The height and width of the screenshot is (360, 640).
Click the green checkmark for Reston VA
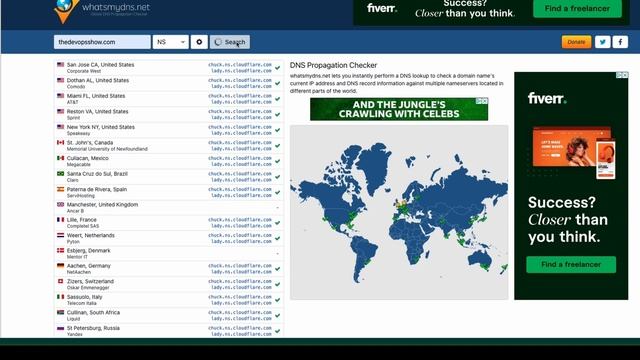pyautogui.click(x=278, y=114)
